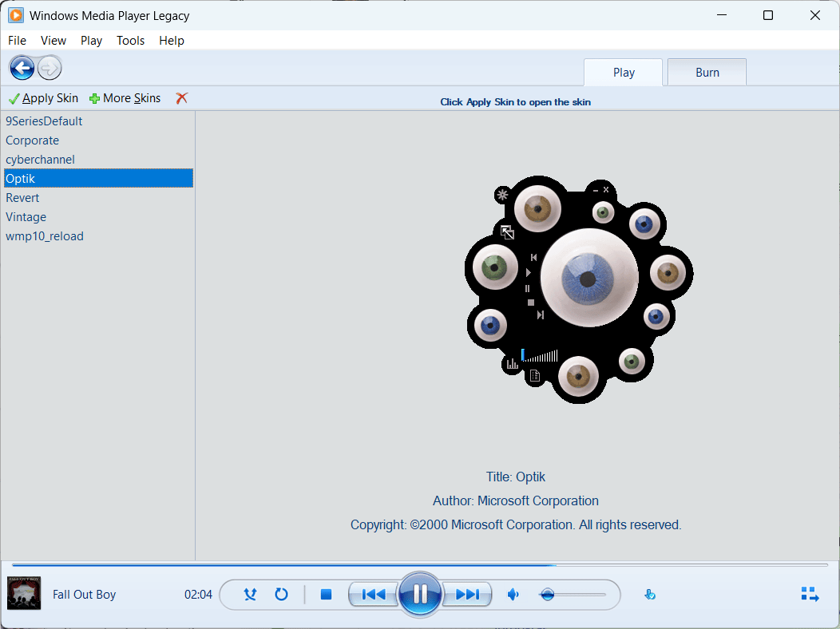Mute the volume speaker icon

pyautogui.click(x=513, y=594)
